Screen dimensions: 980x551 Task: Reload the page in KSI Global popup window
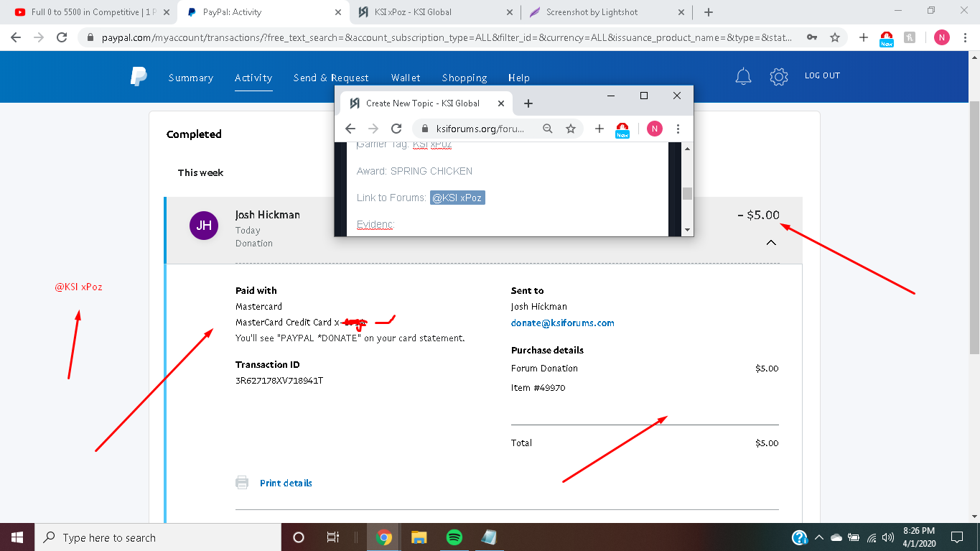396,129
